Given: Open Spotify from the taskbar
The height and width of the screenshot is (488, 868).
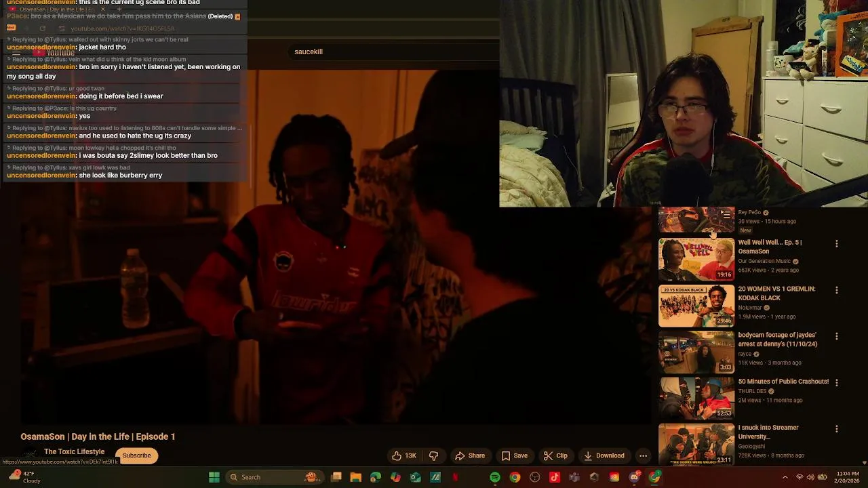Looking at the screenshot, I should click(x=495, y=477).
